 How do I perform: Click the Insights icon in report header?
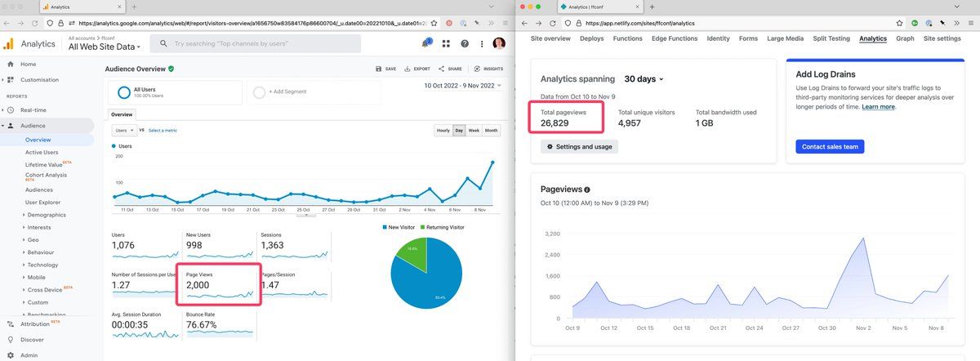488,69
